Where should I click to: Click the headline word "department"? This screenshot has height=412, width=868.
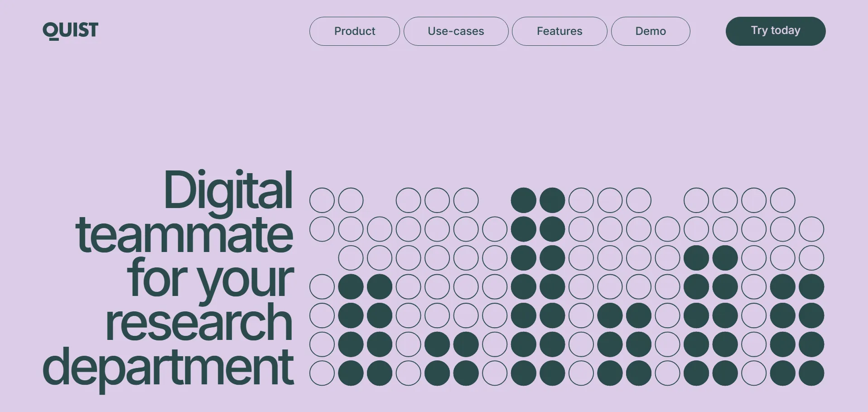click(x=168, y=367)
